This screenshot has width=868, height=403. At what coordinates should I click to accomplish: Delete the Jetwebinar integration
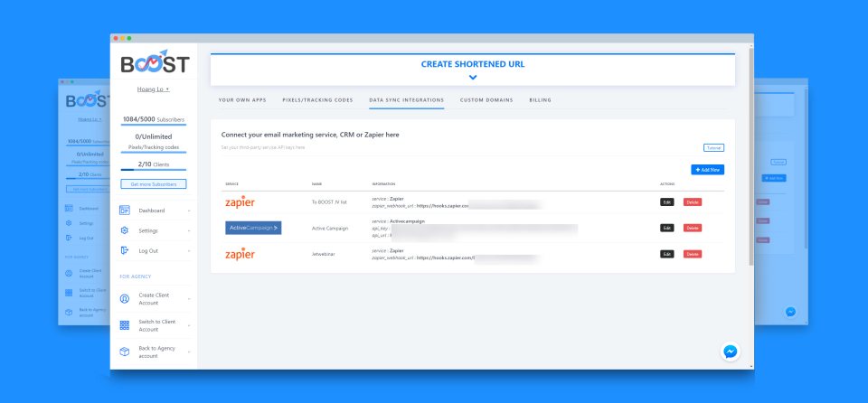click(693, 254)
